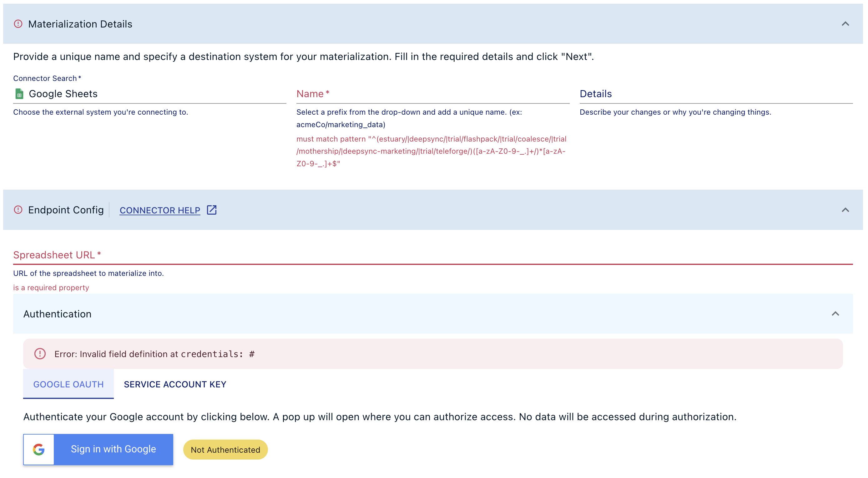Click the warning icon beside Materialization Details

click(18, 23)
